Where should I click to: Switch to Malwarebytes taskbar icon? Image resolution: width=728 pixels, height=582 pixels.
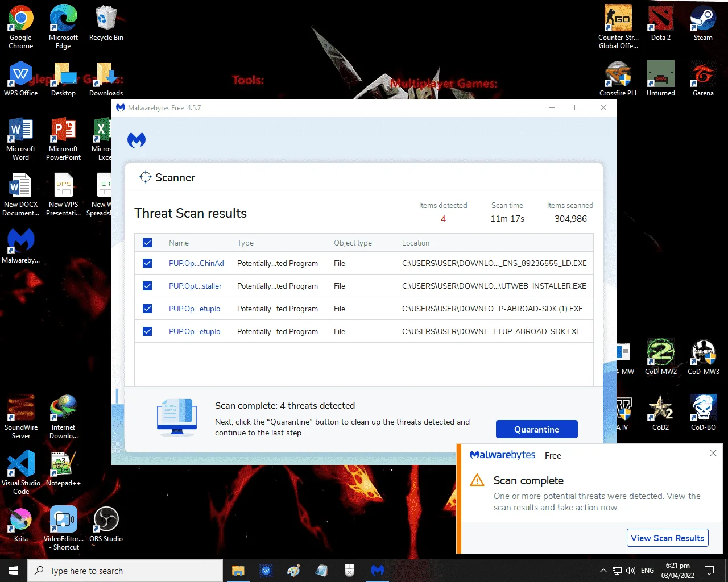click(378, 571)
